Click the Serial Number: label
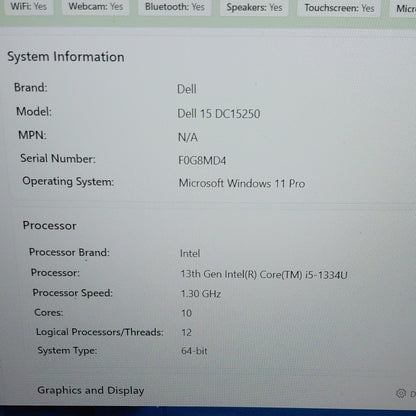Image resolution: width=416 pixels, height=416 pixels. point(58,159)
